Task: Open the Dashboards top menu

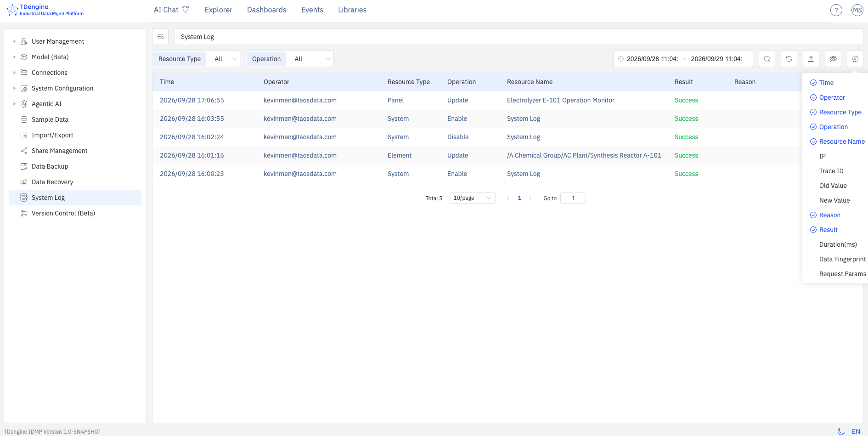Action: [x=267, y=10]
